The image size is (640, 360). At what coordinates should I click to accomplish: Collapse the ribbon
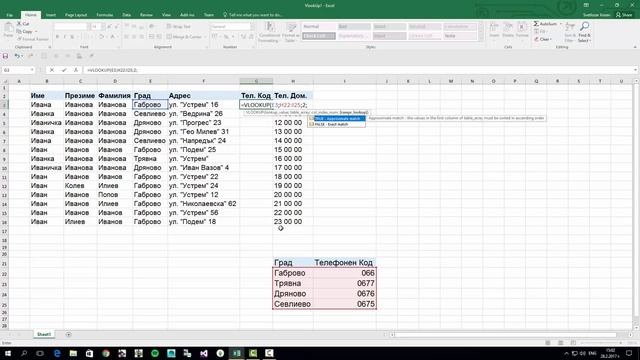(x=635, y=47)
